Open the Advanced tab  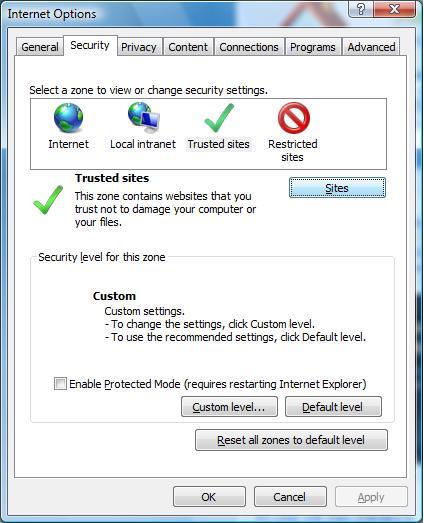371,47
